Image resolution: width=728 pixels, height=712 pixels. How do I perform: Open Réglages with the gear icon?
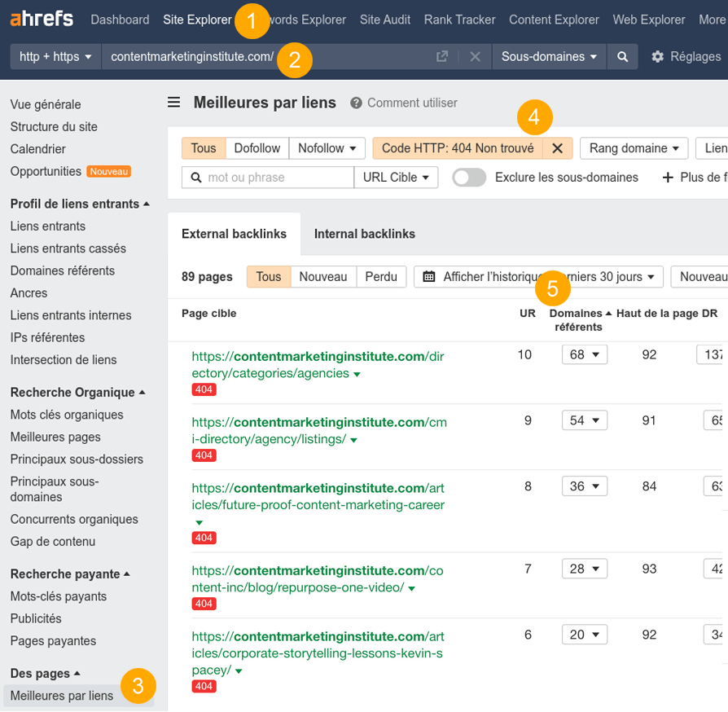(658, 56)
